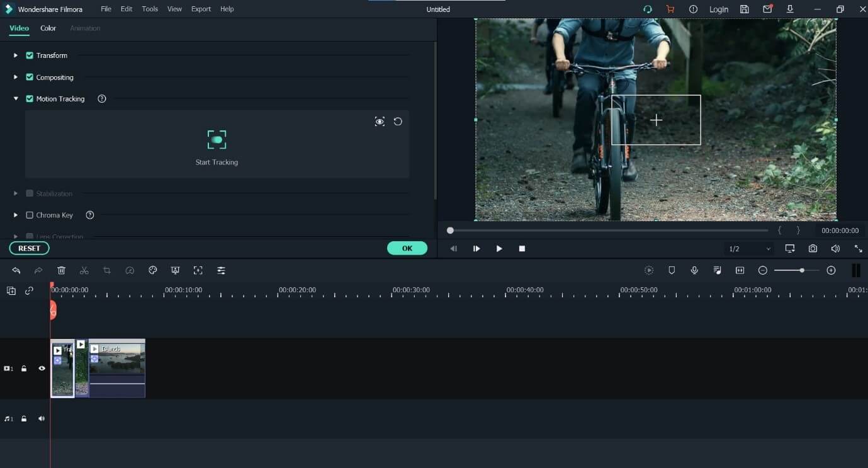
Task: Open the 1/2 preview quality dropdown
Action: click(x=749, y=249)
